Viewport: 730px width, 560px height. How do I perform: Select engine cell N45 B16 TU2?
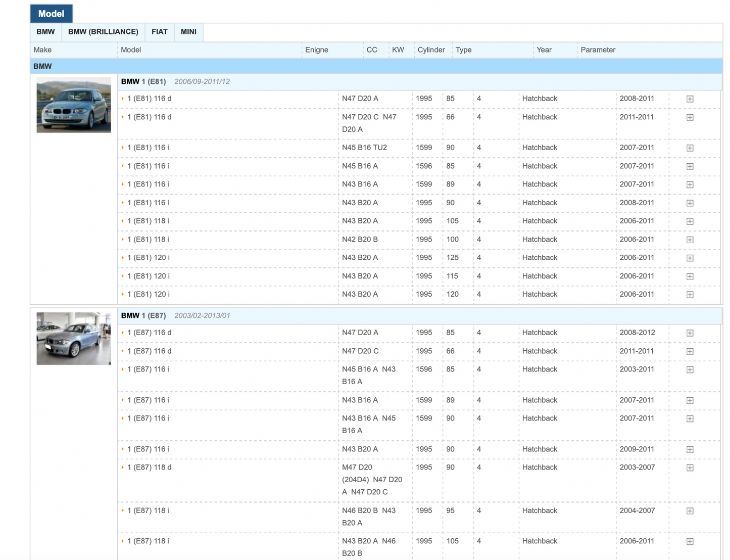point(364,148)
